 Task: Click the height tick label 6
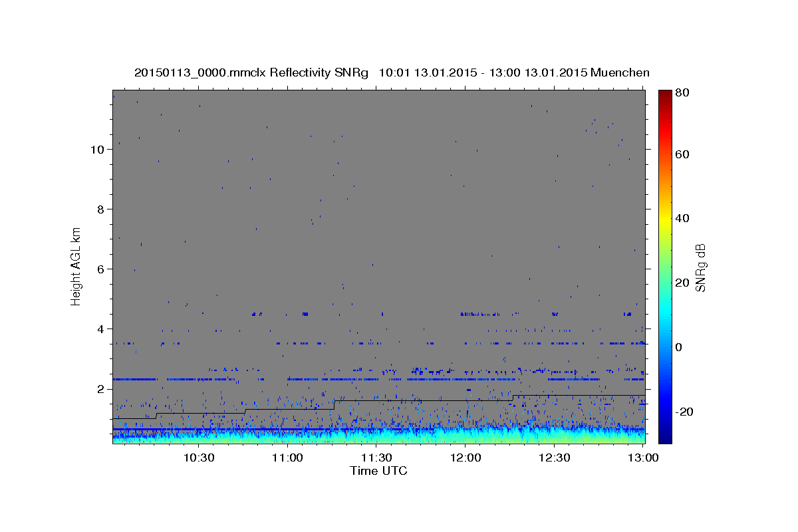pyautogui.click(x=102, y=269)
